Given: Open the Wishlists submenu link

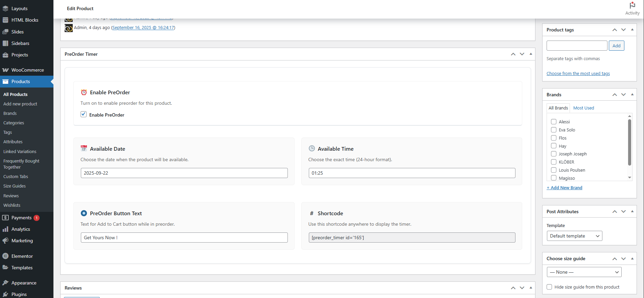Looking at the screenshot, I should point(12,205).
